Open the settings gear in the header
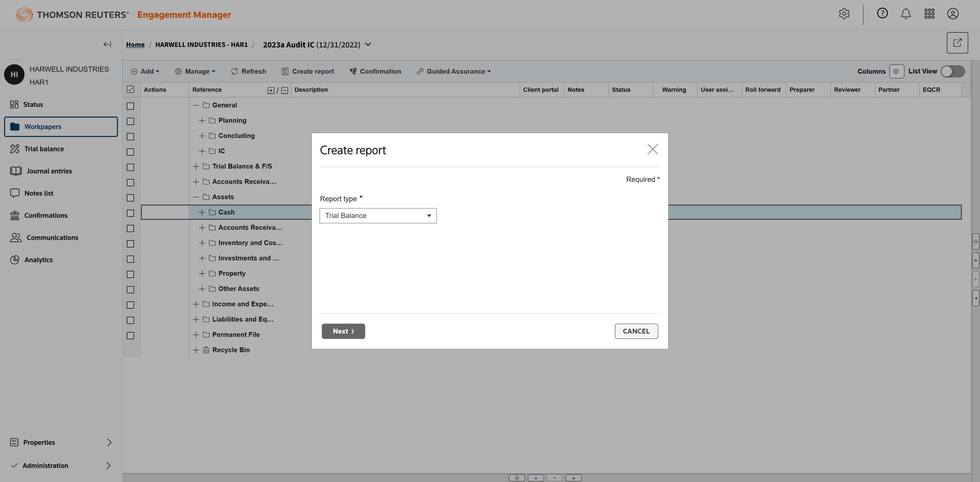The width and height of the screenshot is (980, 482). point(844,14)
